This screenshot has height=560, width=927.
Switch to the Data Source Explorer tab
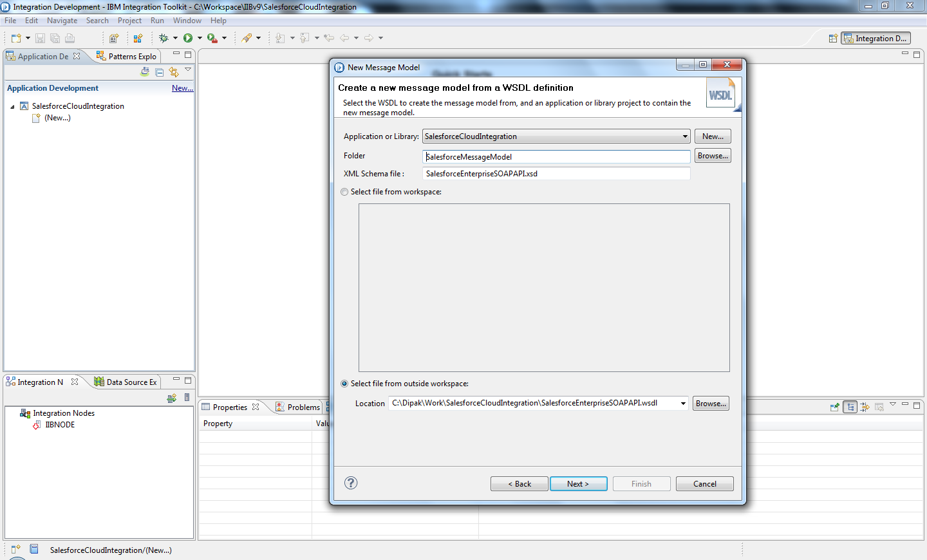(126, 382)
